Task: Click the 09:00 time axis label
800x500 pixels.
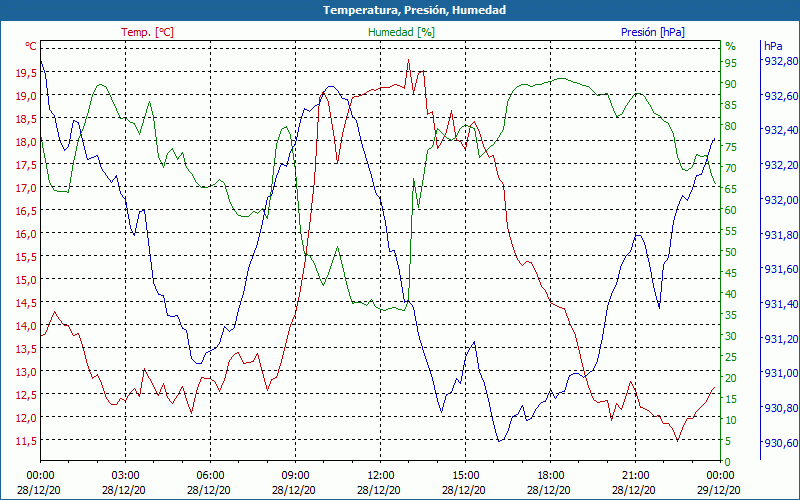Action: [x=295, y=476]
